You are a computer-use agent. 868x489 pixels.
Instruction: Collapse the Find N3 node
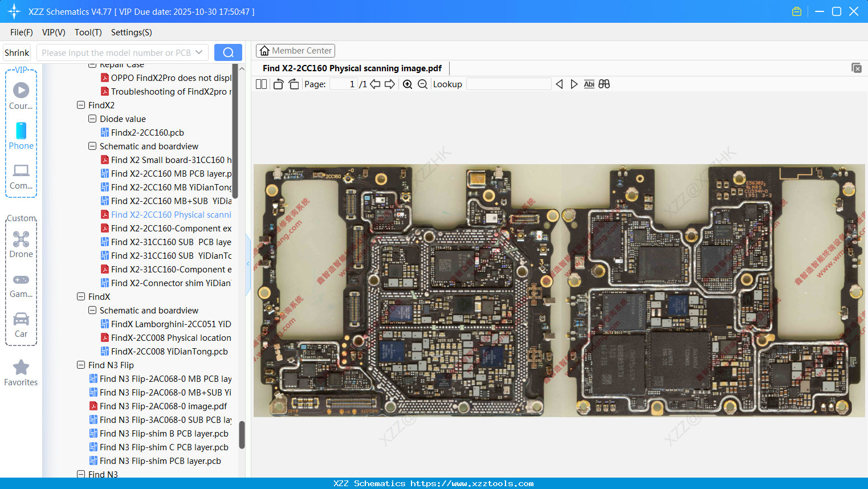[81, 474]
